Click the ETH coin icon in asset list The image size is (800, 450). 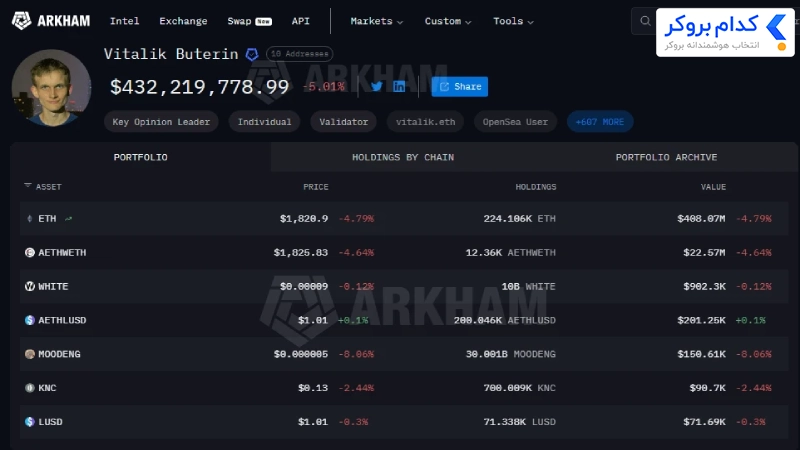(x=30, y=218)
